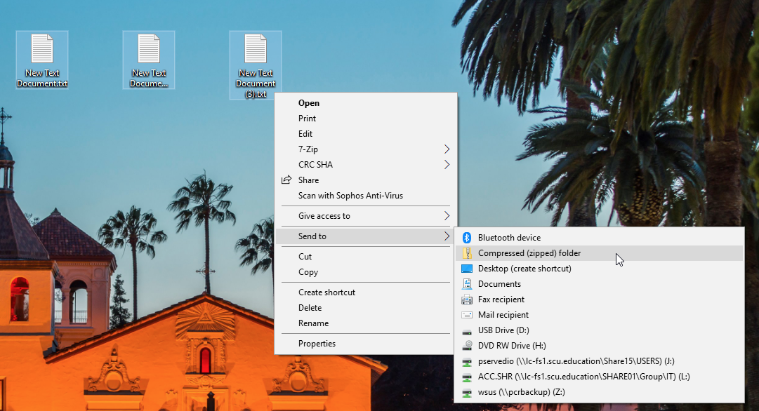The height and width of the screenshot is (411, 759).
Task: Choose Print from the context menu
Action: tap(365, 119)
